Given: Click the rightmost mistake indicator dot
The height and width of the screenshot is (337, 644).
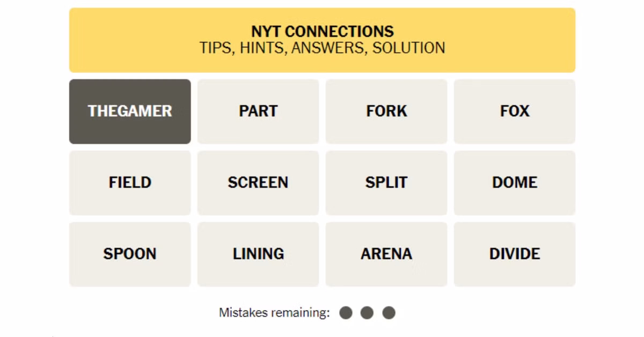Looking at the screenshot, I should tap(389, 312).
